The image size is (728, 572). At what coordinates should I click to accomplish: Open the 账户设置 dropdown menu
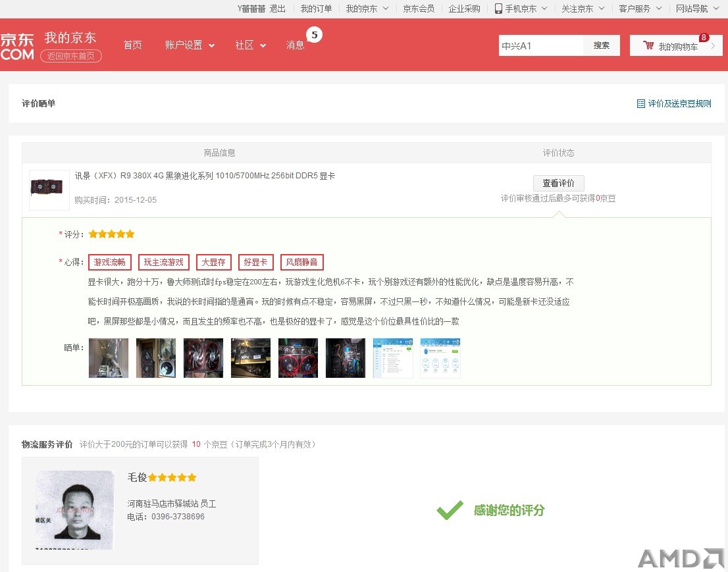[x=190, y=45]
